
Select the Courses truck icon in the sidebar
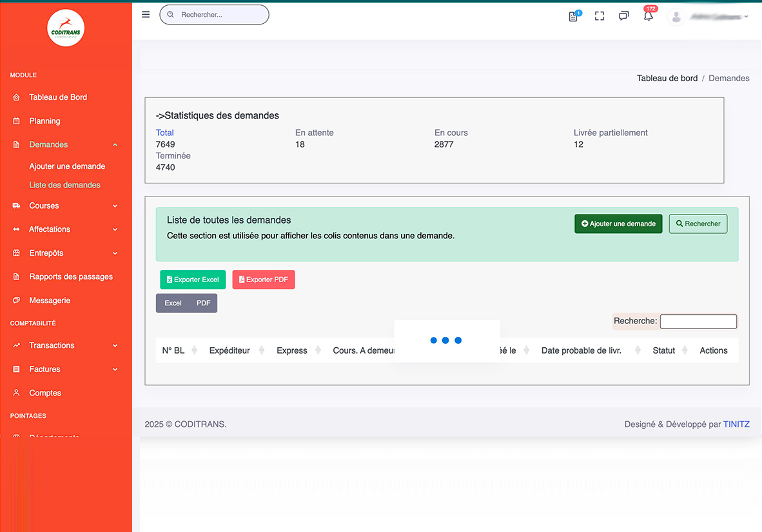pos(15,205)
